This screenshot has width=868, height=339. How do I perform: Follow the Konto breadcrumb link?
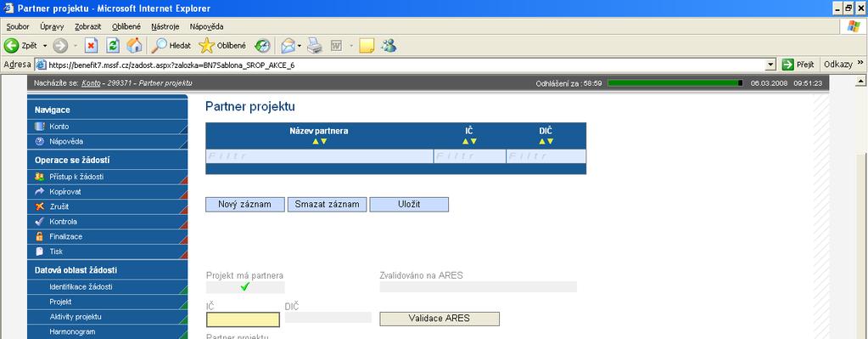pyautogui.click(x=91, y=83)
